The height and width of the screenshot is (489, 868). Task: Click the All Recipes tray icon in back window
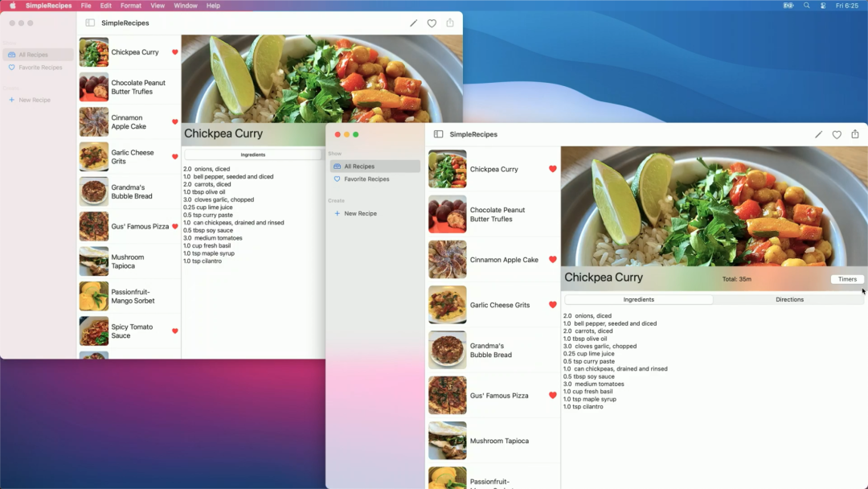[x=11, y=55]
